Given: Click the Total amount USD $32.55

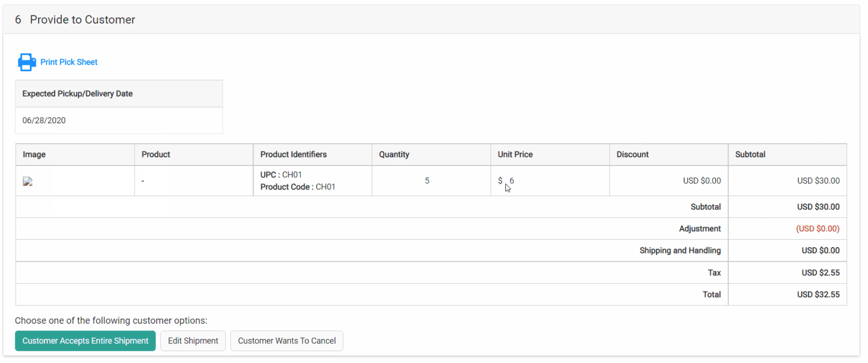Looking at the screenshot, I should click(818, 294).
